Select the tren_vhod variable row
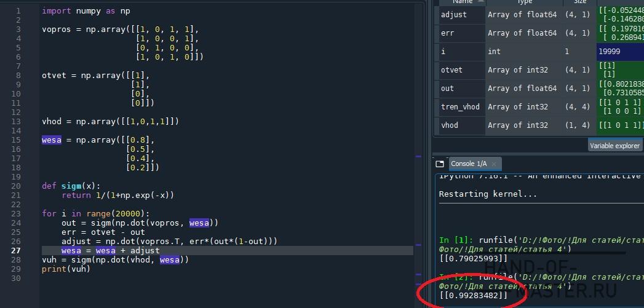This screenshot has width=644, height=308. click(x=460, y=107)
